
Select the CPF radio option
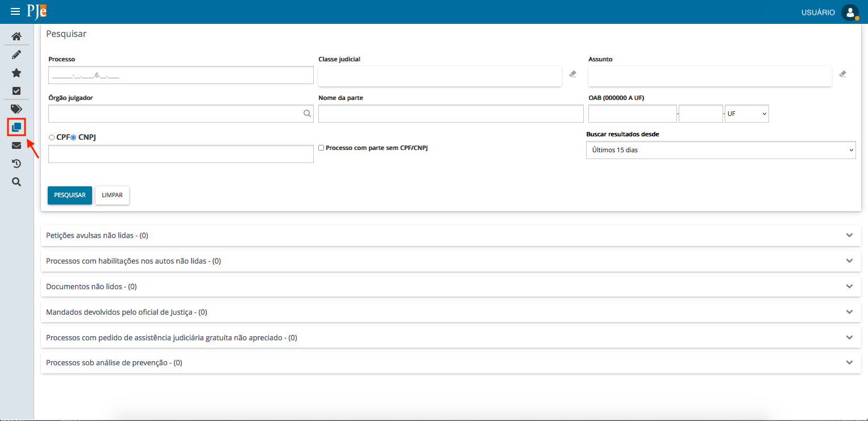[52, 137]
